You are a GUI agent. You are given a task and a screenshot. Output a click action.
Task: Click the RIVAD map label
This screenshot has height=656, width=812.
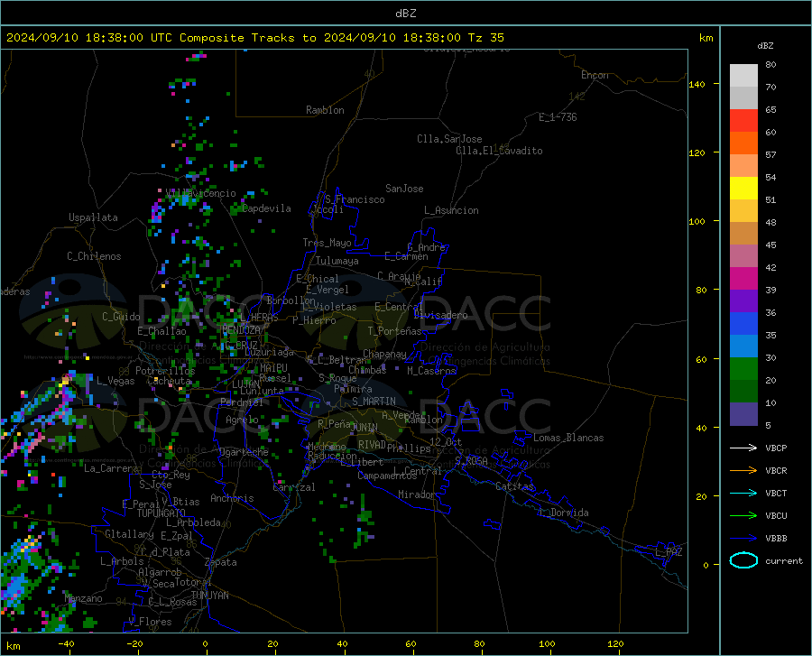(x=372, y=445)
